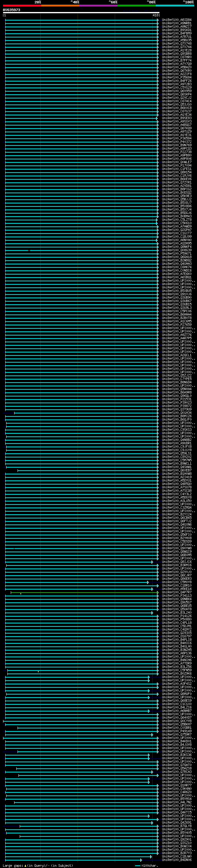Select label UniRef100_P17094

pyautogui.click(x=176, y=165)
